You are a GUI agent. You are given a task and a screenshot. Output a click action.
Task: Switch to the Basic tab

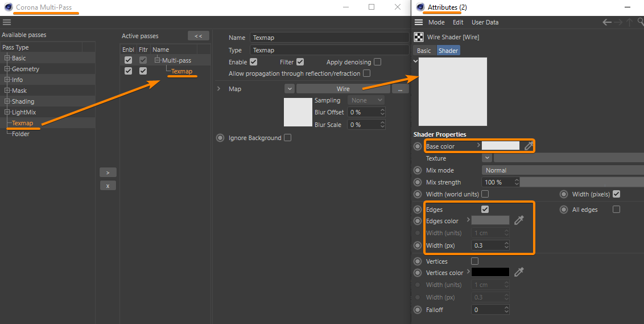click(x=424, y=51)
